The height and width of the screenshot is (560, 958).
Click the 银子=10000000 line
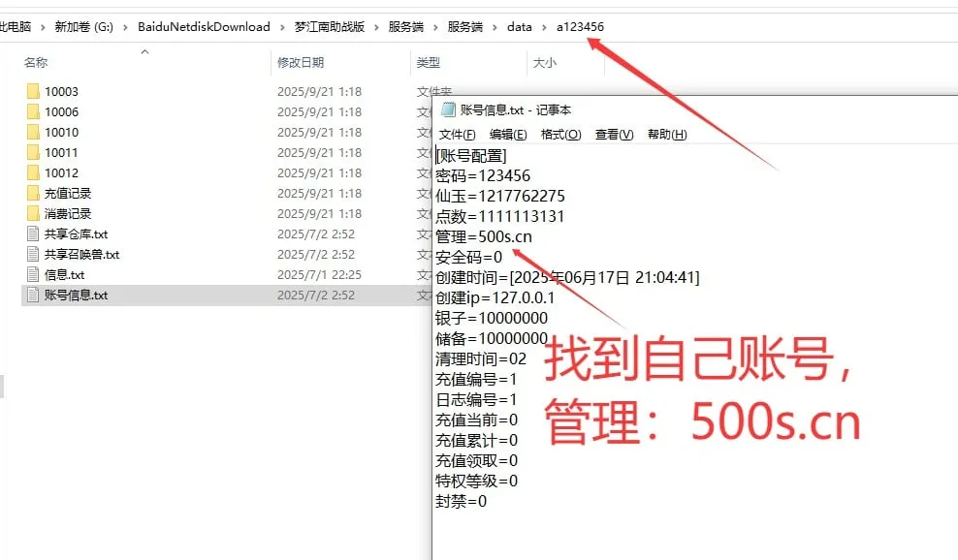[x=492, y=318]
